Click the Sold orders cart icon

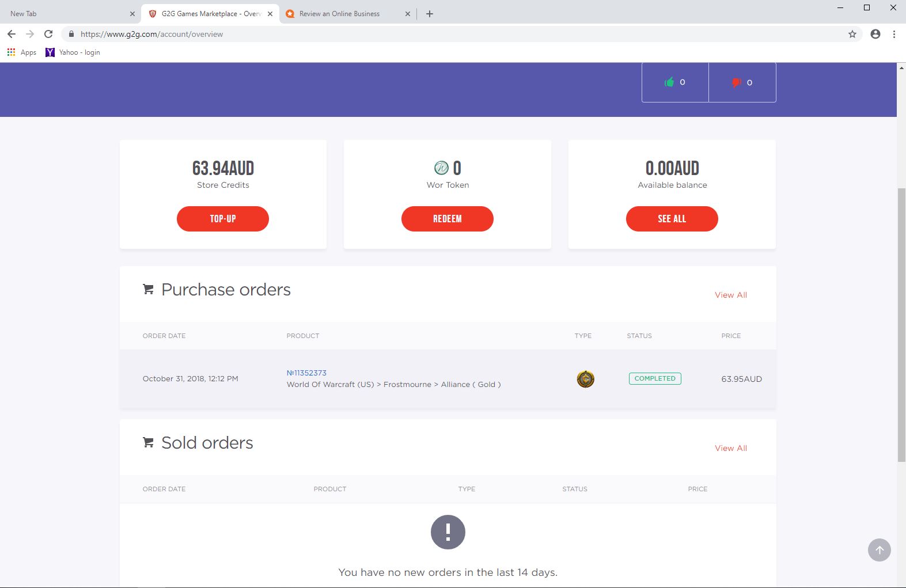[148, 442]
